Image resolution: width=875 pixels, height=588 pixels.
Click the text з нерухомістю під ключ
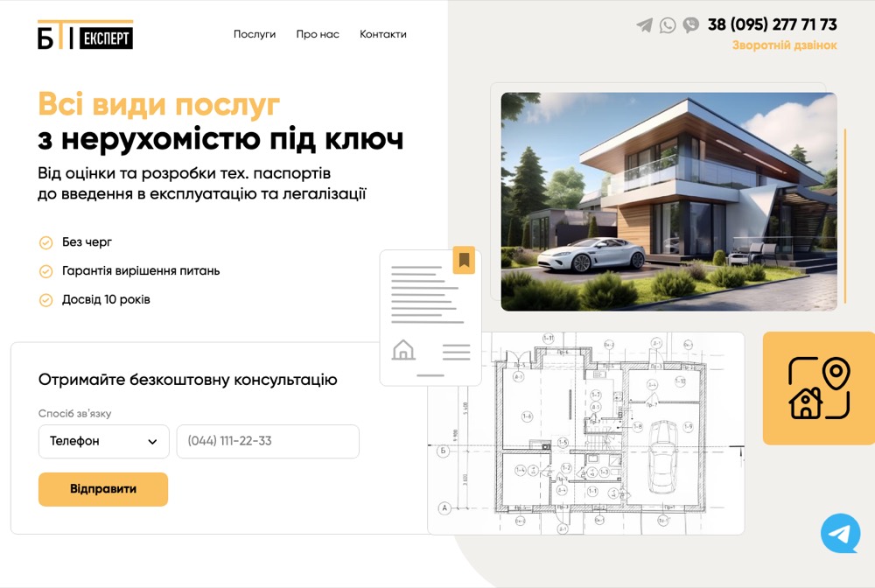(x=220, y=139)
